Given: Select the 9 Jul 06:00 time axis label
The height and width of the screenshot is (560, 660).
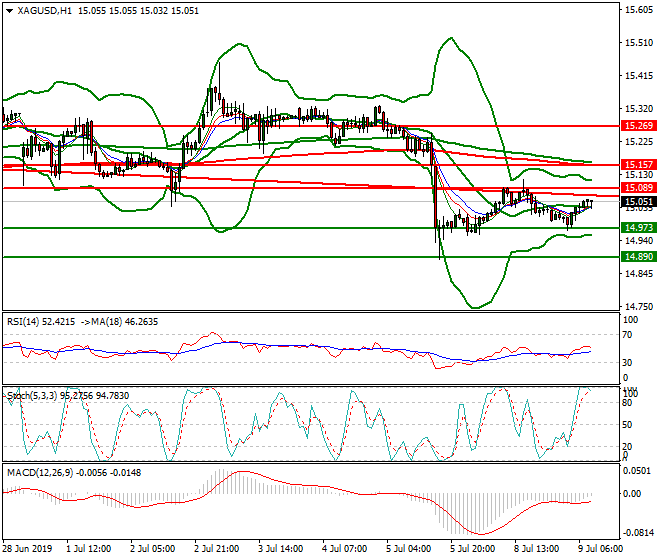Looking at the screenshot, I should pos(601,549).
